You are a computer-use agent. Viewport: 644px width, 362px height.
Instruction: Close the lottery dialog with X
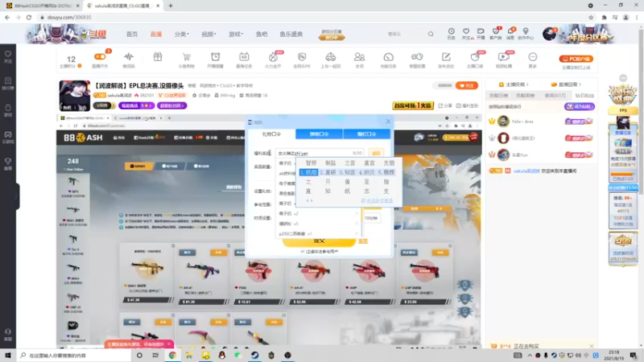pos(388,121)
